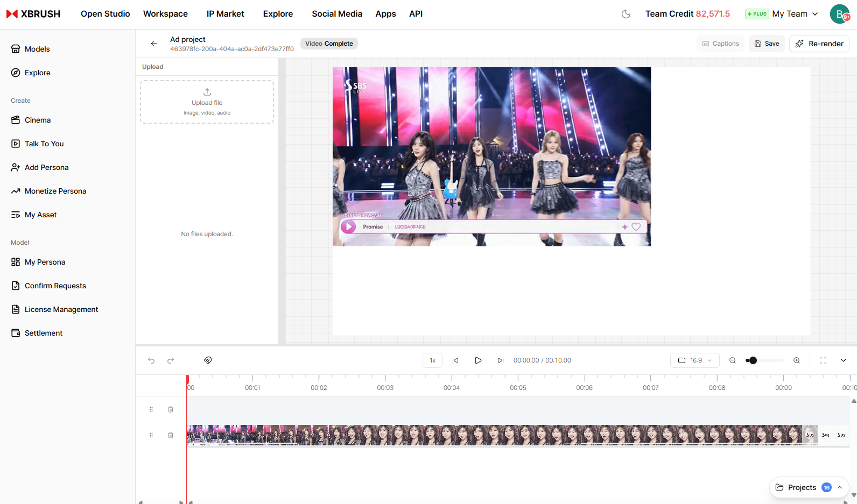Go to Workspace tab
The width and height of the screenshot is (857, 504).
coord(165,14)
